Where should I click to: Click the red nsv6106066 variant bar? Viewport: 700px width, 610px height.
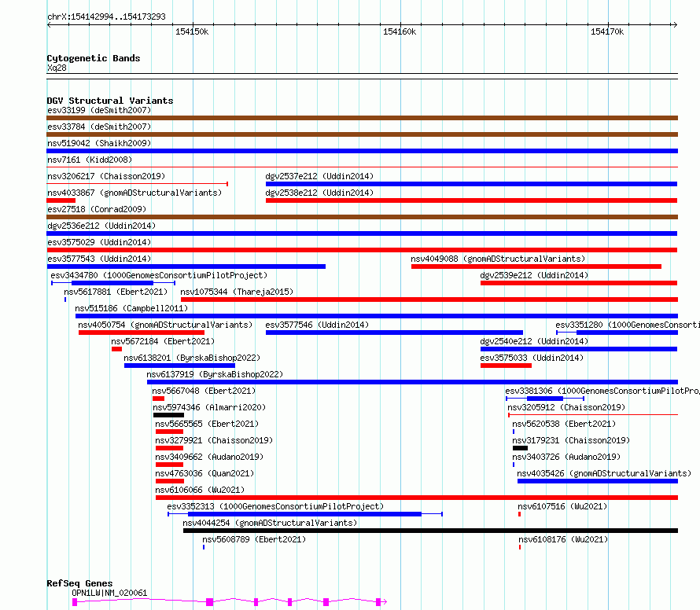[417, 498]
